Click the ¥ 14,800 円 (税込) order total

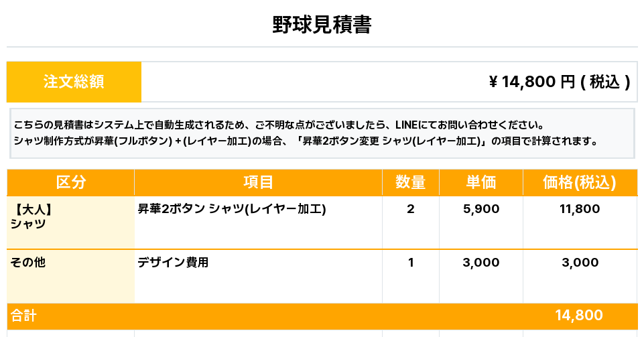560,82
